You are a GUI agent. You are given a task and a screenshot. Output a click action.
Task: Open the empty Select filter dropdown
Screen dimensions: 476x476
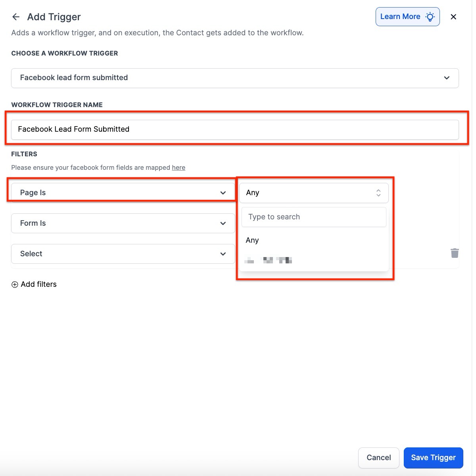(123, 254)
